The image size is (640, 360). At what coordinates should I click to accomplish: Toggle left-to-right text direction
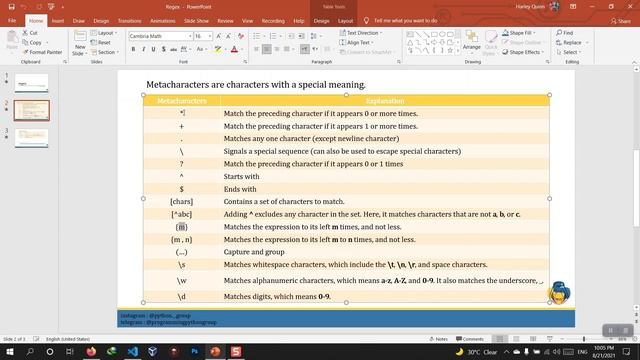pyautogui.click(x=304, y=49)
